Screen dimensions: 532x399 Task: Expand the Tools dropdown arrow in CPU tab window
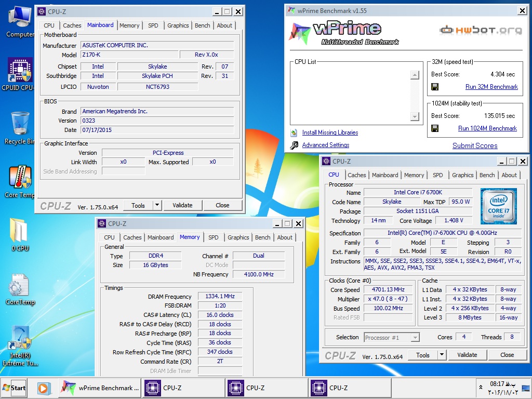442,355
